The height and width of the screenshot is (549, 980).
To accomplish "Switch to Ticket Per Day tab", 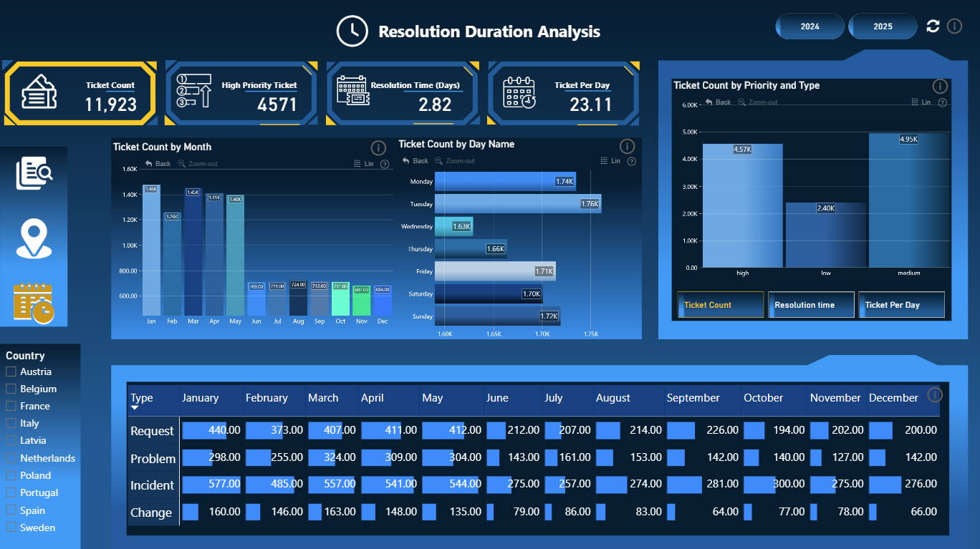I will pos(901,305).
